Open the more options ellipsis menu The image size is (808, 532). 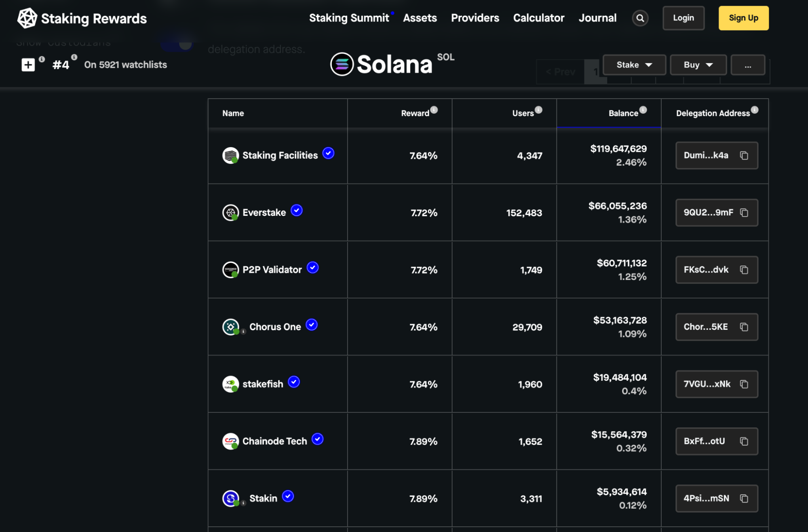point(747,65)
